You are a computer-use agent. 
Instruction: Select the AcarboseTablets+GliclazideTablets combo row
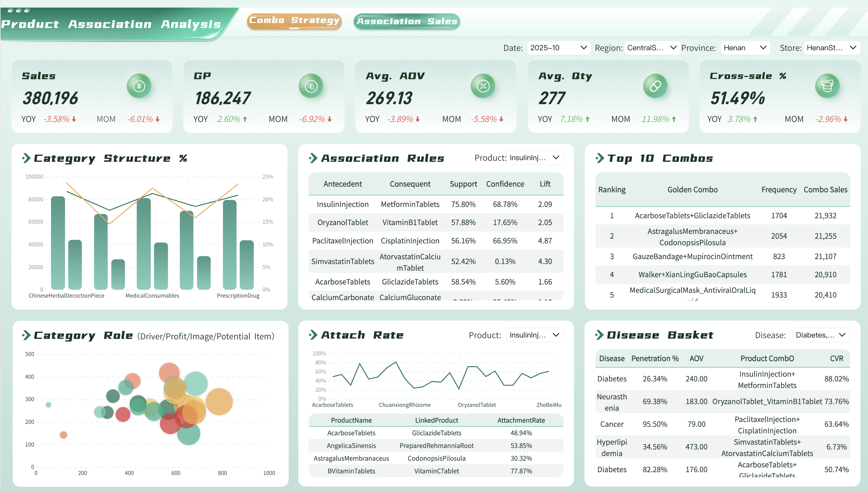click(692, 216)
